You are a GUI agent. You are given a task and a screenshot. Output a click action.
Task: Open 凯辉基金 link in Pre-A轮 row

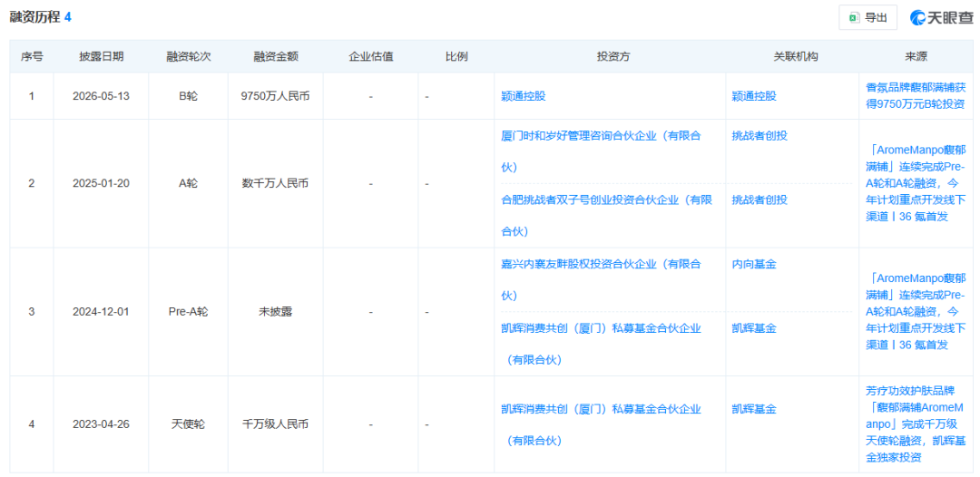click(752, 328)
